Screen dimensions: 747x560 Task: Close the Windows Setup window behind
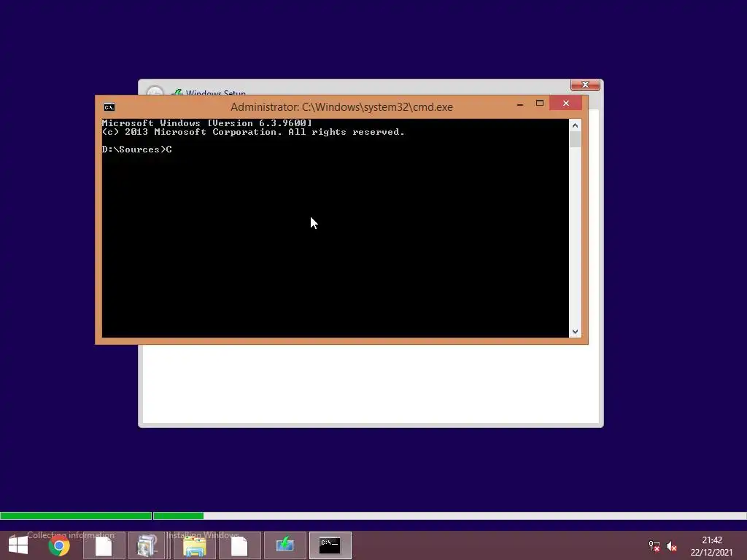click(585, 85)
